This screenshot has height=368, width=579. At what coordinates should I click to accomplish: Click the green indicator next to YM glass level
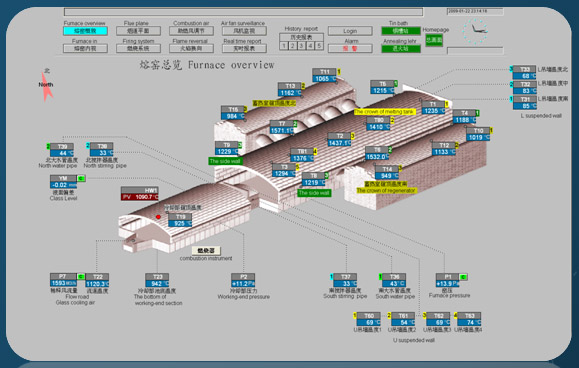81,179
